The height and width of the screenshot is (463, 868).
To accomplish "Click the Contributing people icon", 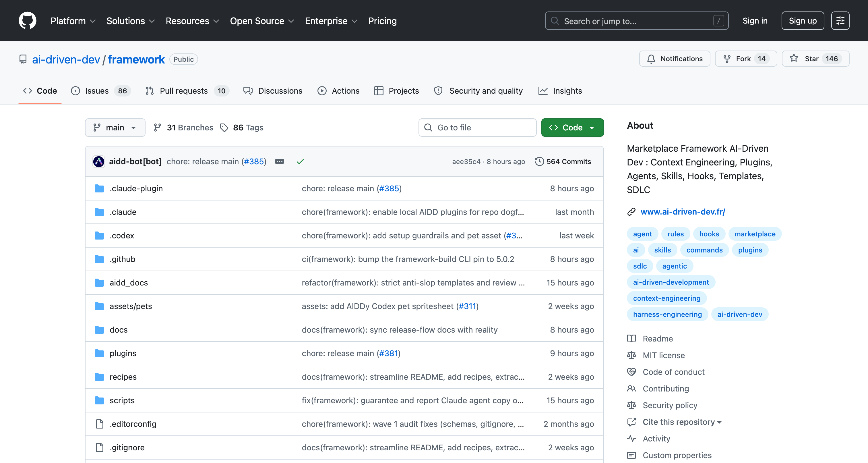I will pyautogui.click(x=631, y=389).
